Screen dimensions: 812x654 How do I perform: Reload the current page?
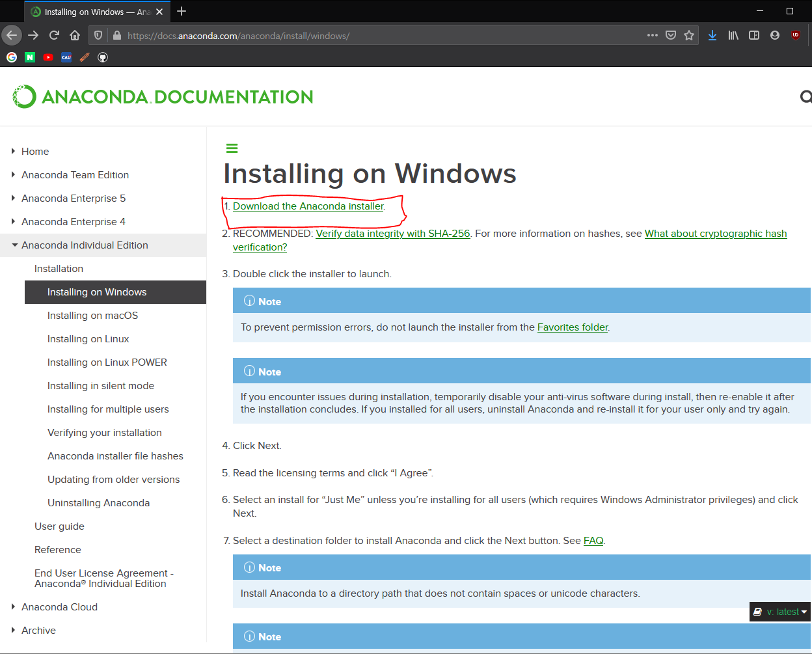[54, 35]
